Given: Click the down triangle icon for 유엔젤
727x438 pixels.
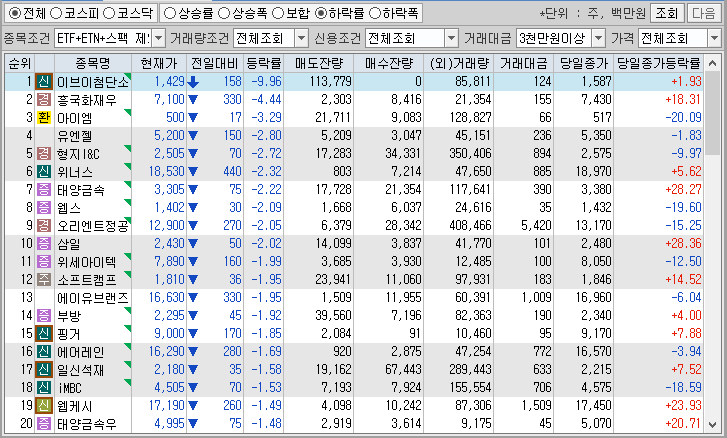Looking at the screenshot, I should pos(193,136).
